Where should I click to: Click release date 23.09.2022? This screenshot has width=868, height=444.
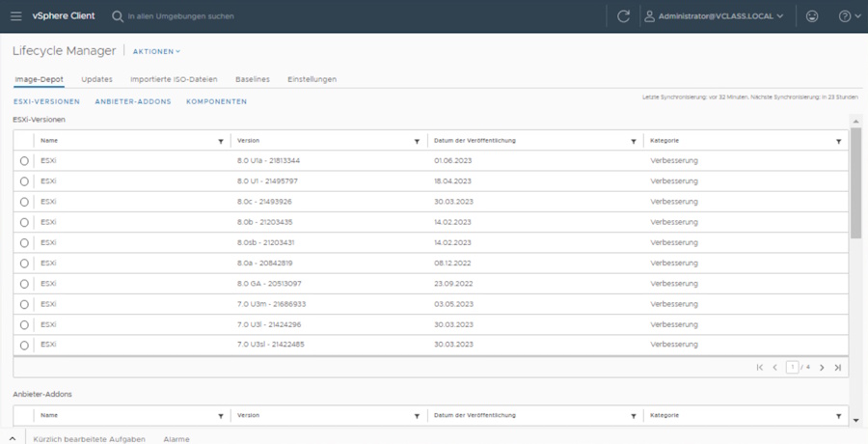(x=453, y=284)
